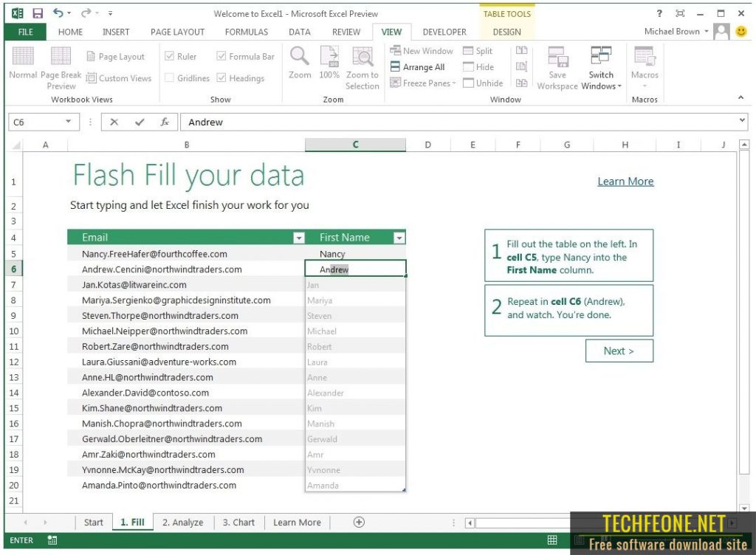Screen dimensions: 756x555
Task: Click the select-all corner triangle
Action: [x=16, y=145]
